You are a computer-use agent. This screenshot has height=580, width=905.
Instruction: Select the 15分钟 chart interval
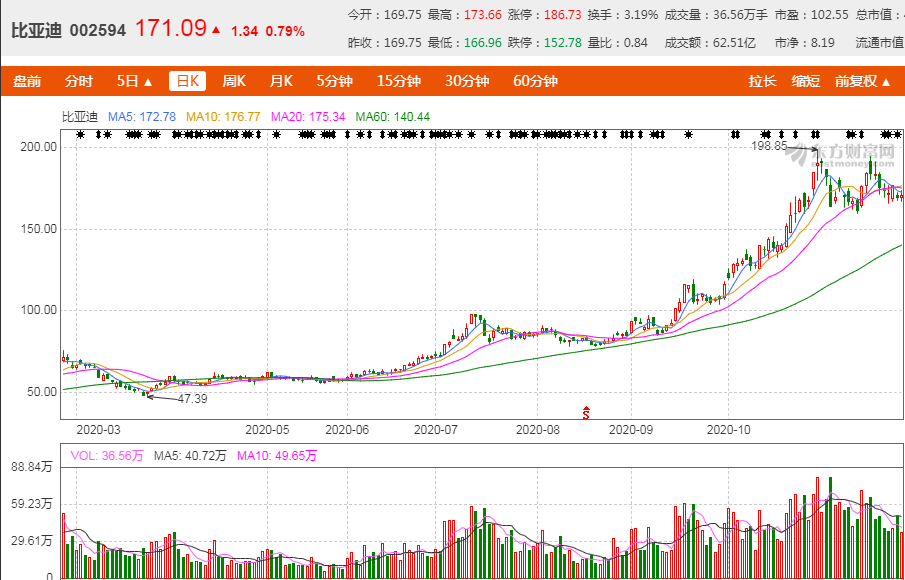tap(398, 81)
